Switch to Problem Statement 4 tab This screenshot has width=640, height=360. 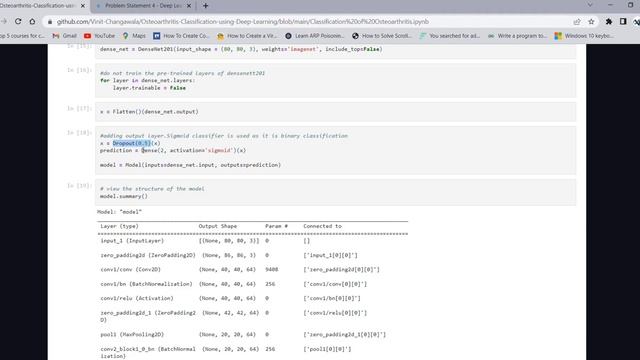click(x=143, y=6)
